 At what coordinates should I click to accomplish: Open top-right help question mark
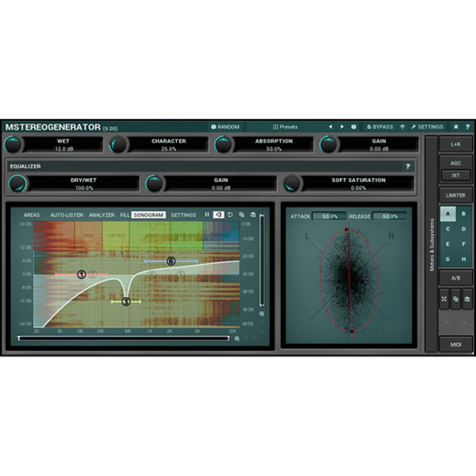[468, 127]
